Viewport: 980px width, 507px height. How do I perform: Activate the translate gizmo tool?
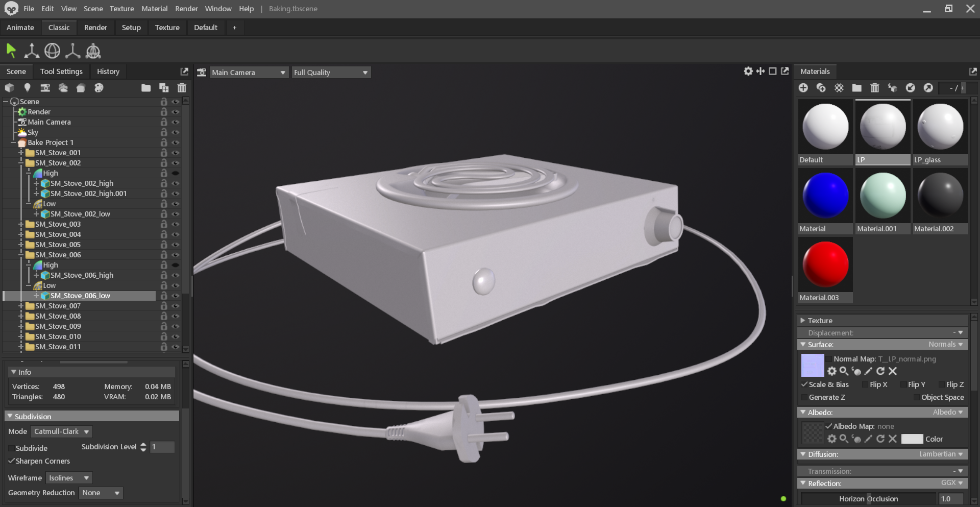pyautogui.click(x=32, y=51)
